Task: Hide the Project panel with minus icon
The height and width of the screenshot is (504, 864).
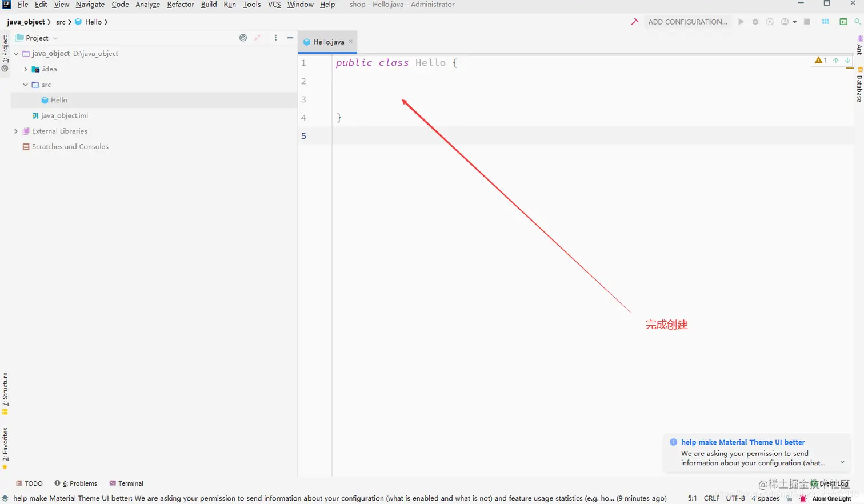Action: 290,38
